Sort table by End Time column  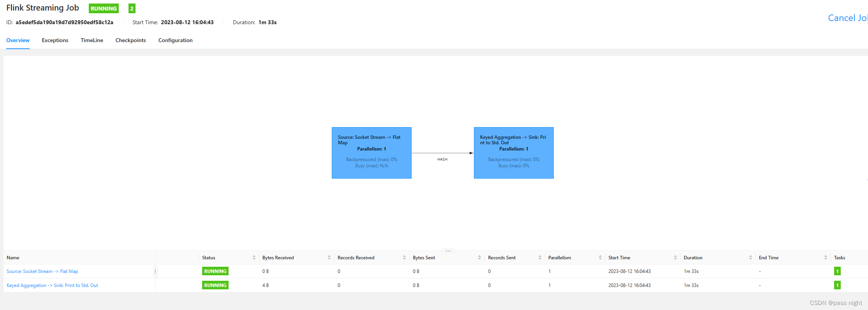[826, 257]
